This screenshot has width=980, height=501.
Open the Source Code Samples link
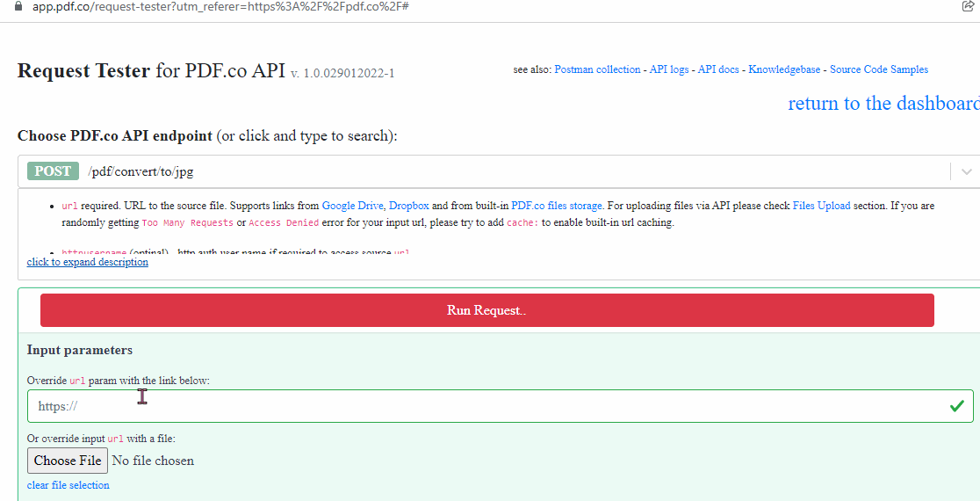[x=879, y=69]
